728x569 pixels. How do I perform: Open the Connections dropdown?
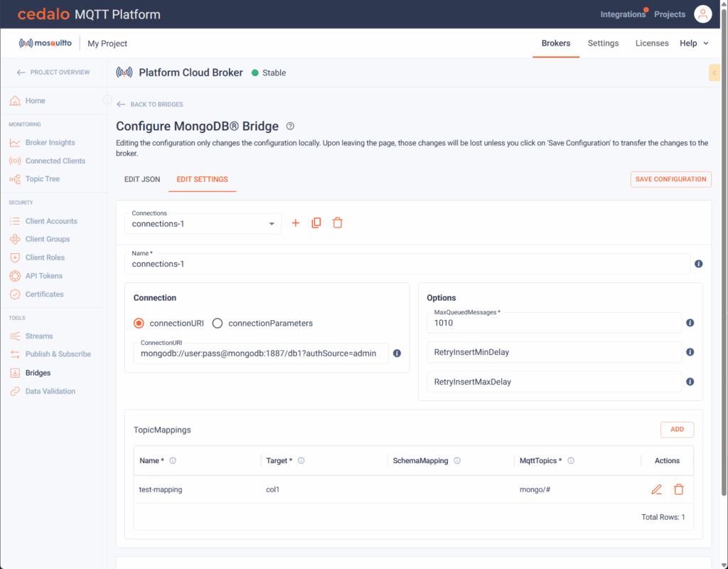click(203, 223)
